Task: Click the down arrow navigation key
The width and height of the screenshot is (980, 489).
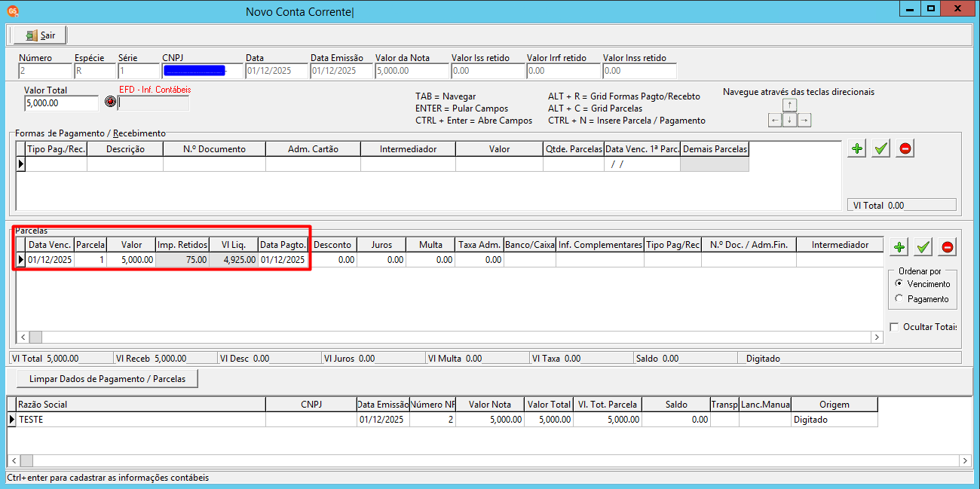Action: tap(789, 120)
